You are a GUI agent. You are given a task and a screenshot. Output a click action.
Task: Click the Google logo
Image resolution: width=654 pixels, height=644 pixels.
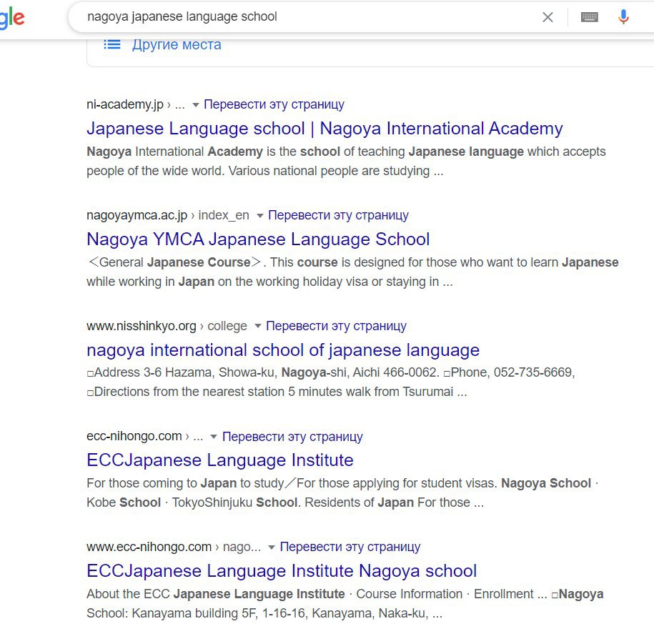point(13,19)
